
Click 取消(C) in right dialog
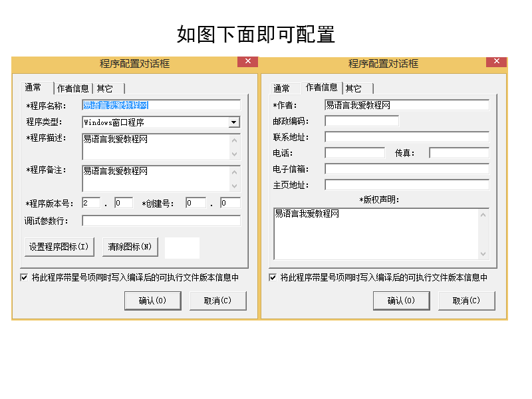(x=467, y=301)
